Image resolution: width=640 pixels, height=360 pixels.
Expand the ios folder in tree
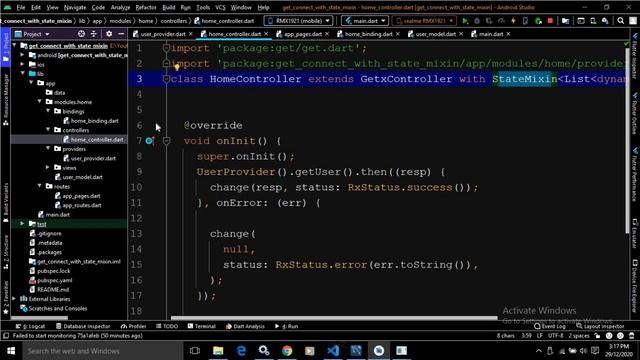(23, 64)
